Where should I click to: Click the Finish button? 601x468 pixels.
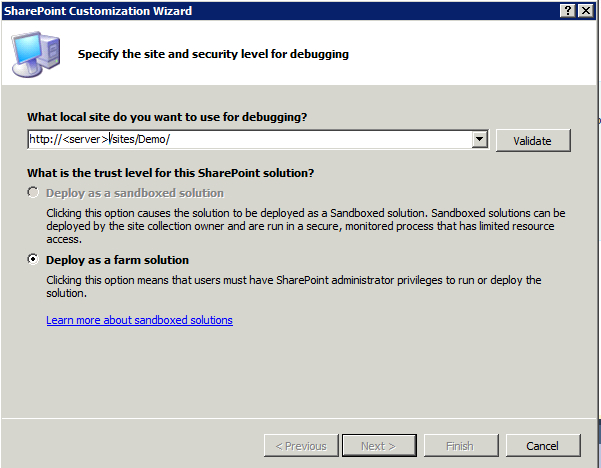[461, 445]
